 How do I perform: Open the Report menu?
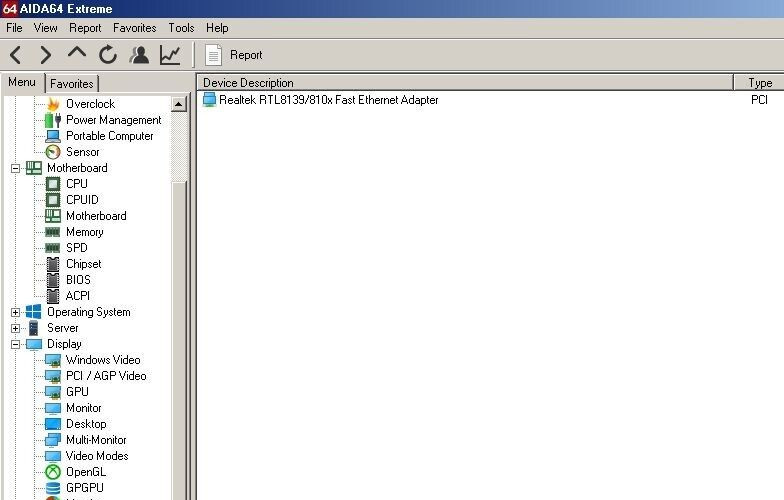click(x=85, y=28)
